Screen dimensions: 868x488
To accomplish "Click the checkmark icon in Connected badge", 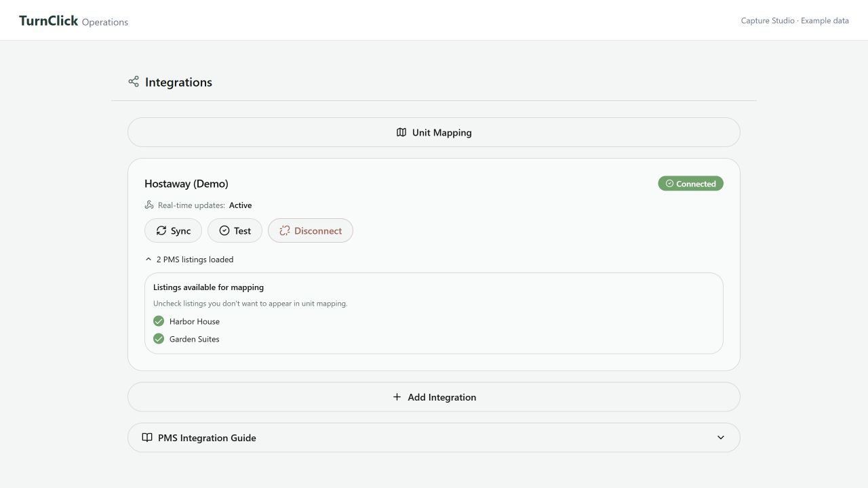I will coord(669,184).
